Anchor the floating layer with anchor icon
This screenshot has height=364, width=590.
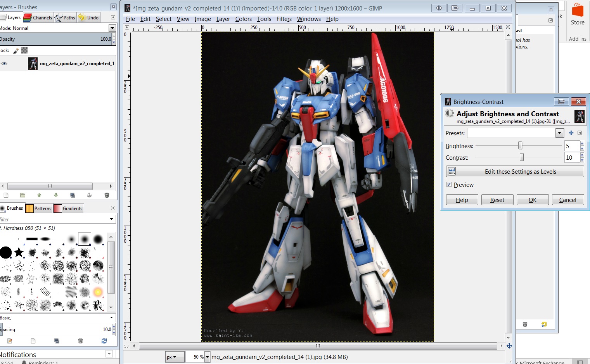[x=89, y=195]
